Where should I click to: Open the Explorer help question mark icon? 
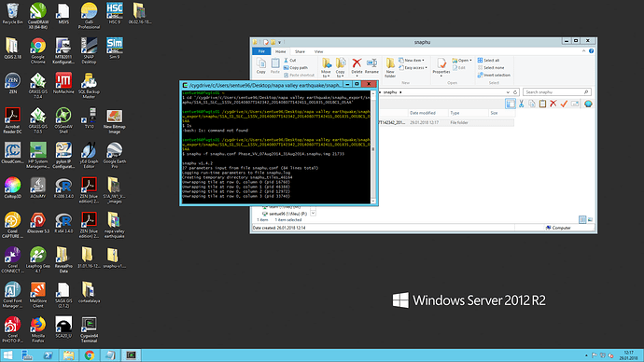591,51
